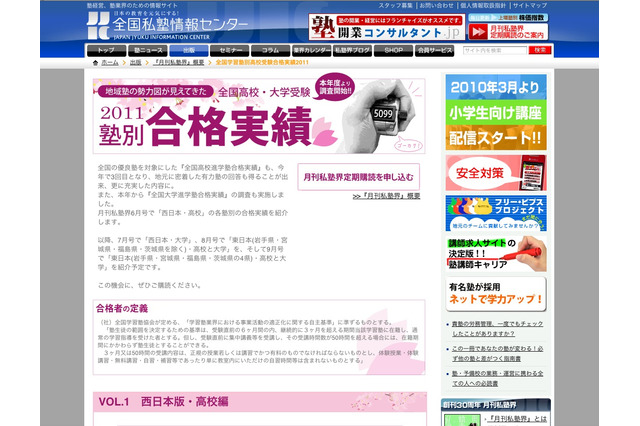Viewport: 640px width, 426px height.
Task: Open the 塾ニュース navigation tab
Action: [x=148, y=50]
